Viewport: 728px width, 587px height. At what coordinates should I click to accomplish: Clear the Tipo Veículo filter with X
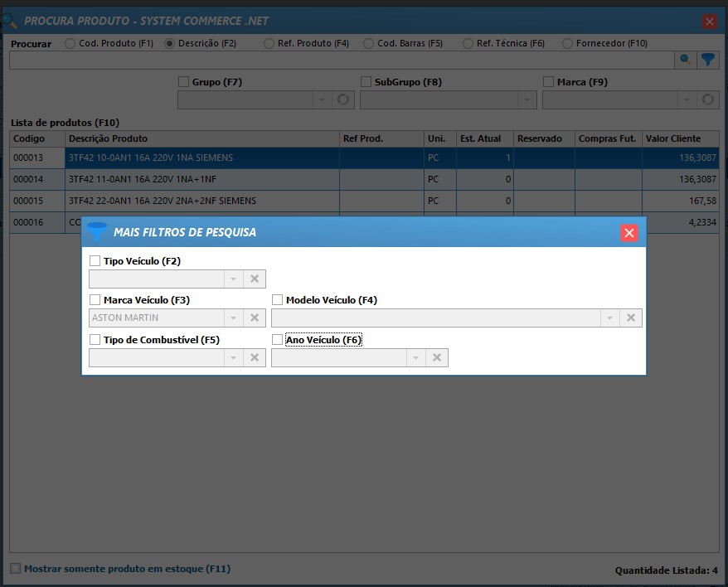(x=255, y=279)
